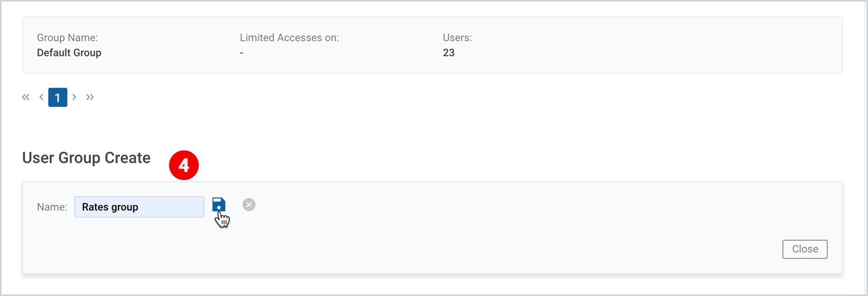Click blank space left of Close button
Viewport: 868px width, 296px height.
pos(542,249)
